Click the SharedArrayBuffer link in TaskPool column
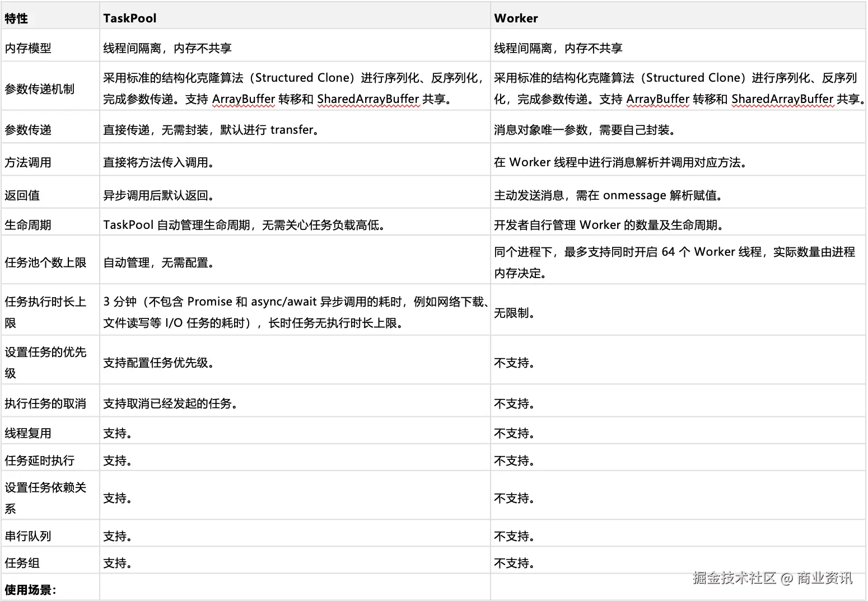 [367, 98]
